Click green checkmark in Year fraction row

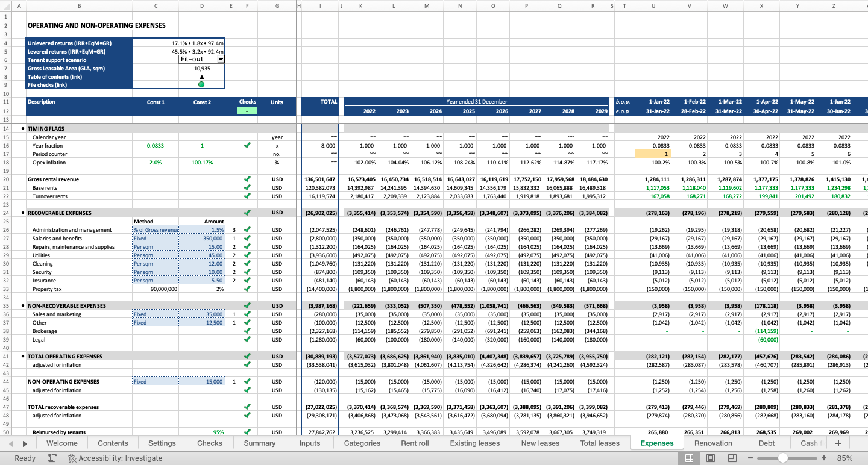tap(247, 146)
